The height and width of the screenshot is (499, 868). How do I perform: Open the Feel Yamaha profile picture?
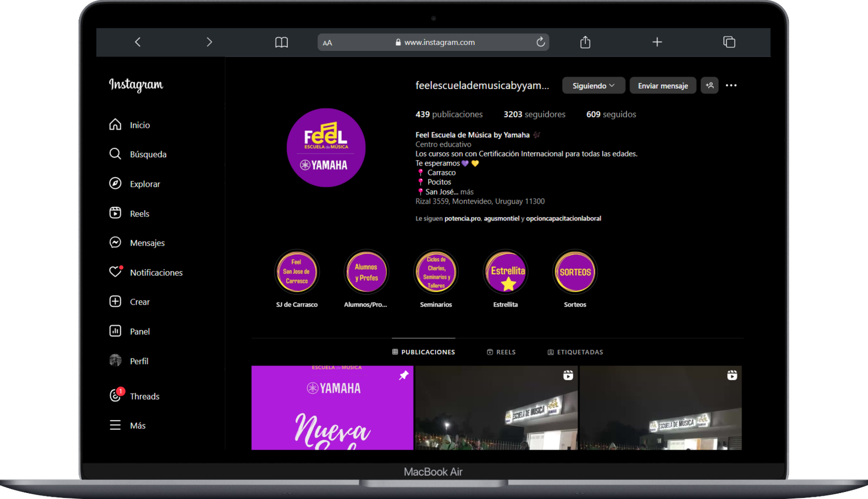click(x=326, y=148)
